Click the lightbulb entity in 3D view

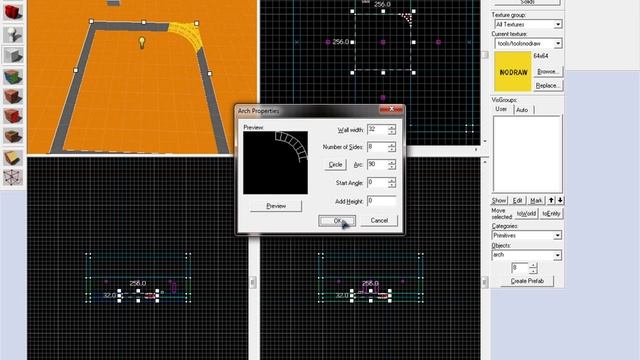142,42
